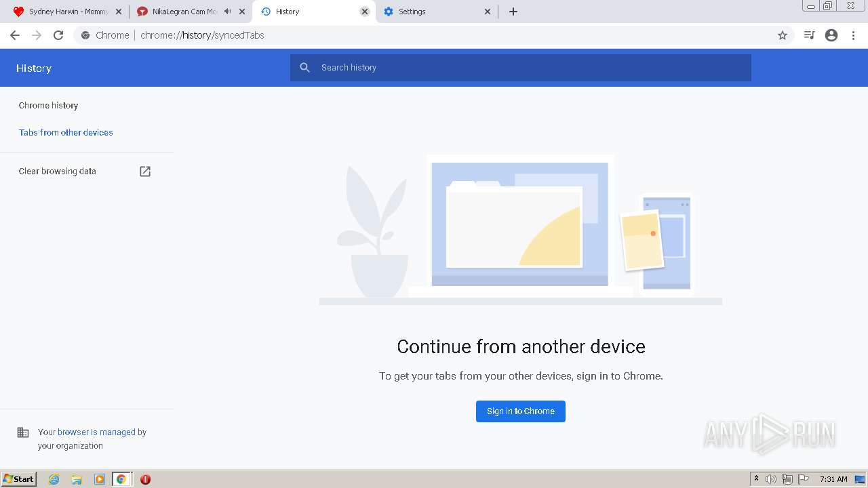
Task: Close the History tab
Action: [x=365, y=12]
